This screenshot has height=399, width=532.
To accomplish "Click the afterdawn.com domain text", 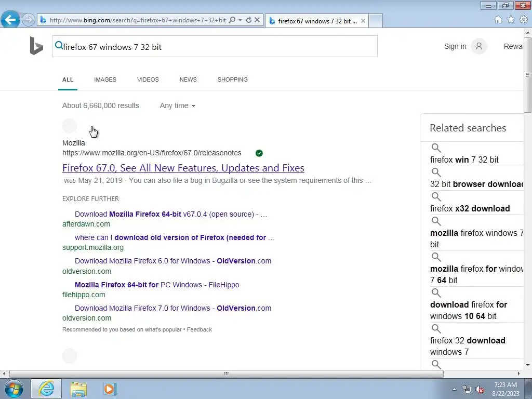I will pos(86,224).
